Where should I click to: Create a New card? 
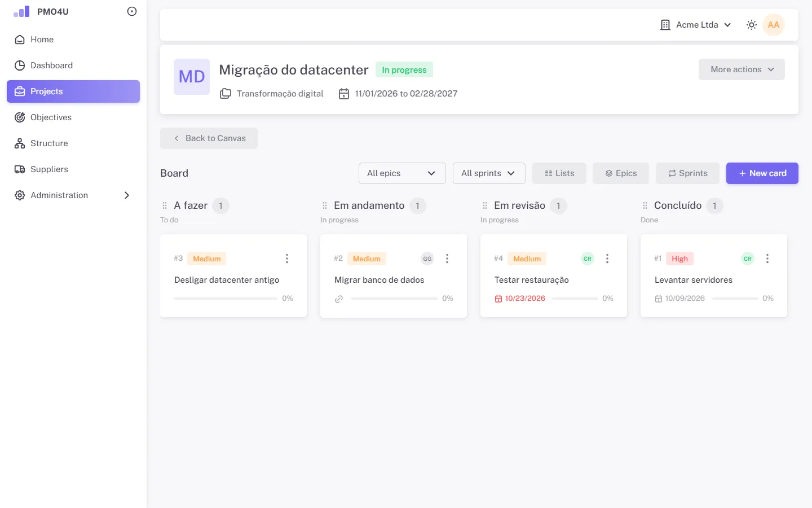click(762, 173)
